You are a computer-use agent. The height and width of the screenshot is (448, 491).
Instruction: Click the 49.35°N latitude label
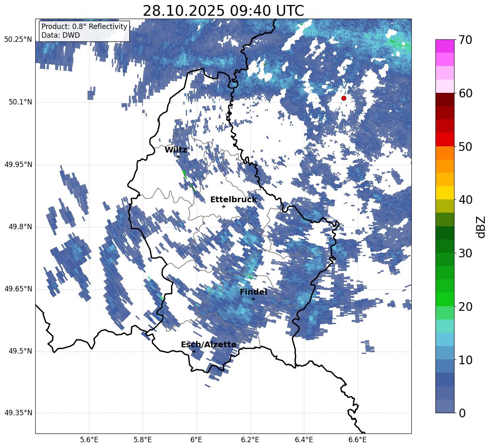click(x=18, y=413)
